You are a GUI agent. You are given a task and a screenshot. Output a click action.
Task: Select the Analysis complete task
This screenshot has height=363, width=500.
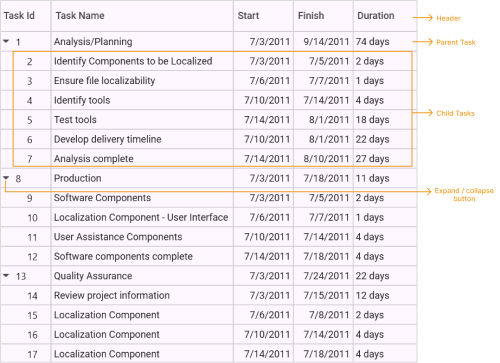(x=94, y=159)
